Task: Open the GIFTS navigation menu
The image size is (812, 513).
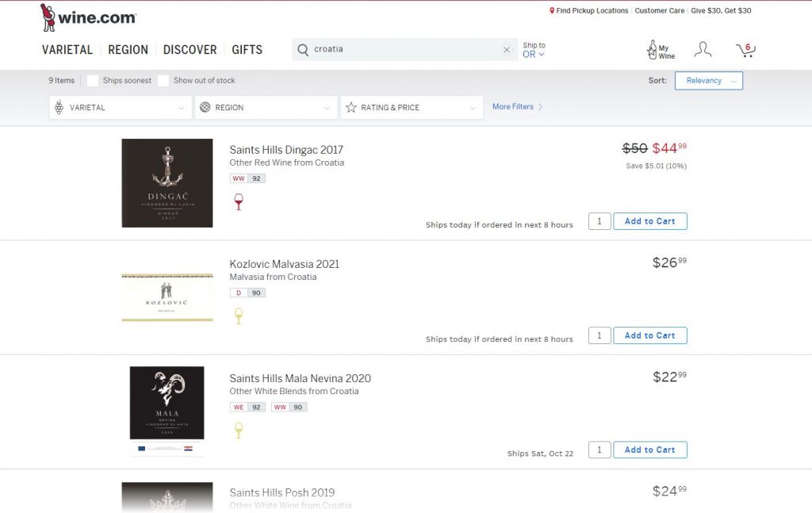Action: [247, 50]
